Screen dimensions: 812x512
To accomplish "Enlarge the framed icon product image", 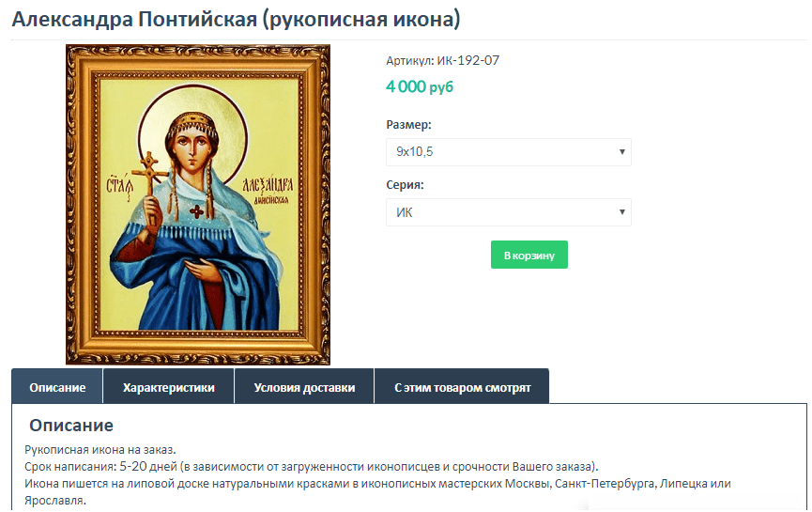I will (198, 205).
